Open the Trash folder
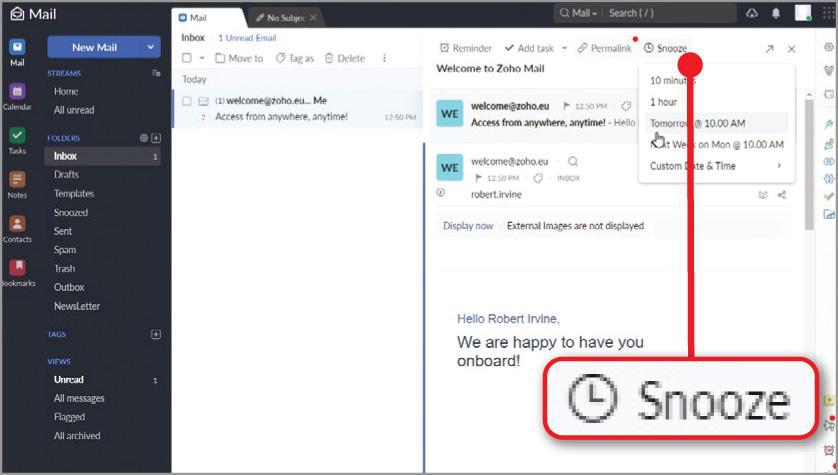Viewport: 838px width, 475px height. coord(65,268)
